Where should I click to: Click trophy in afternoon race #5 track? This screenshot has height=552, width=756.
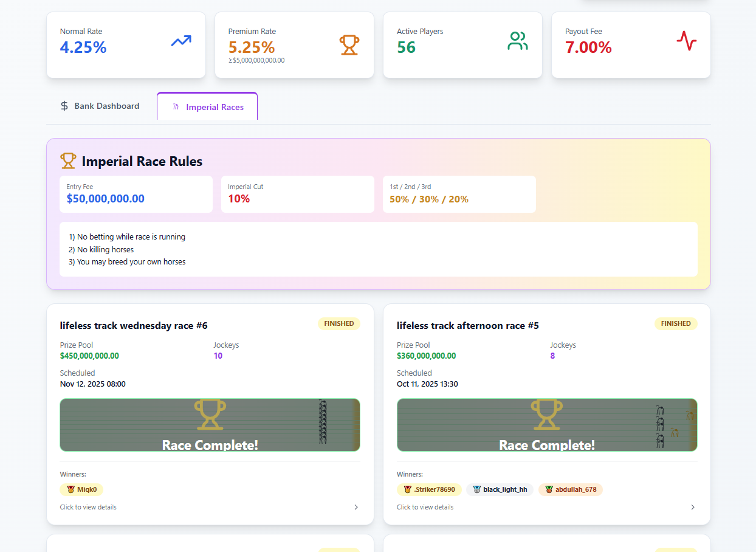[x=546, y=415]
